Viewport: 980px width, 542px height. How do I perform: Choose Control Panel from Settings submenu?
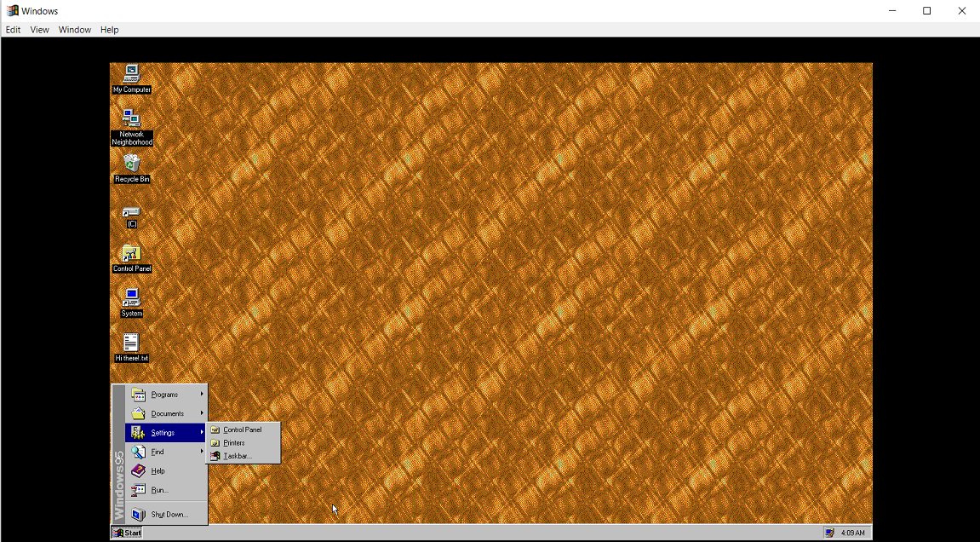244,430
